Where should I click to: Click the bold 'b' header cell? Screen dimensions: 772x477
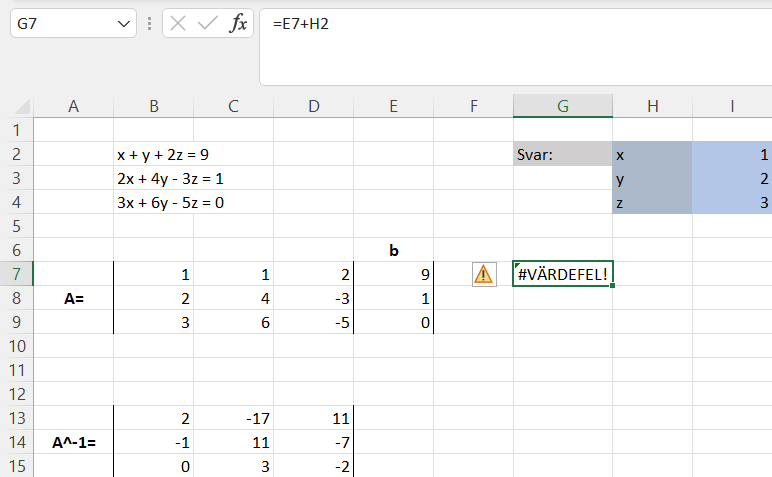(x=393, y=250)
